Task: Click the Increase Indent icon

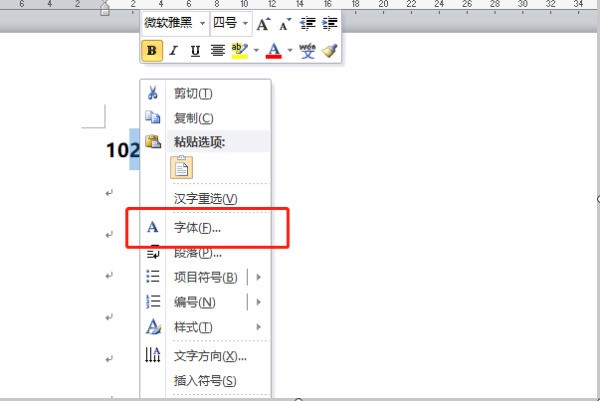Action: pyautogui.click(x=329, y=23)
